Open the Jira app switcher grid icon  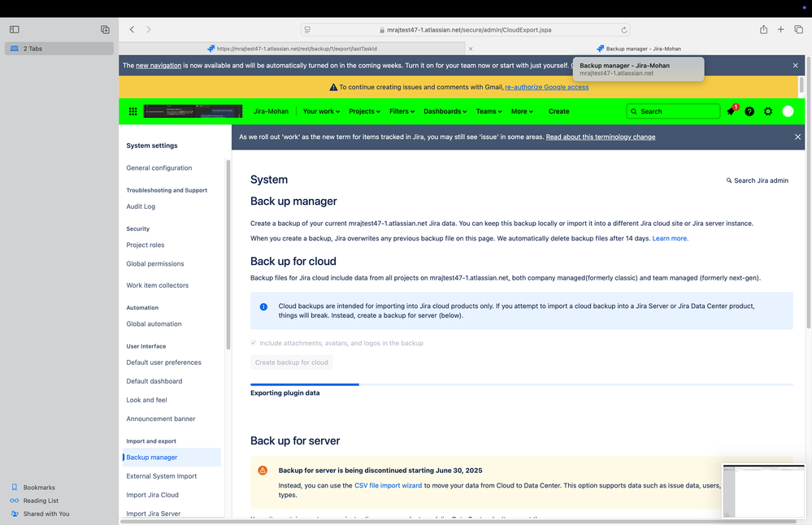point(132,111)
